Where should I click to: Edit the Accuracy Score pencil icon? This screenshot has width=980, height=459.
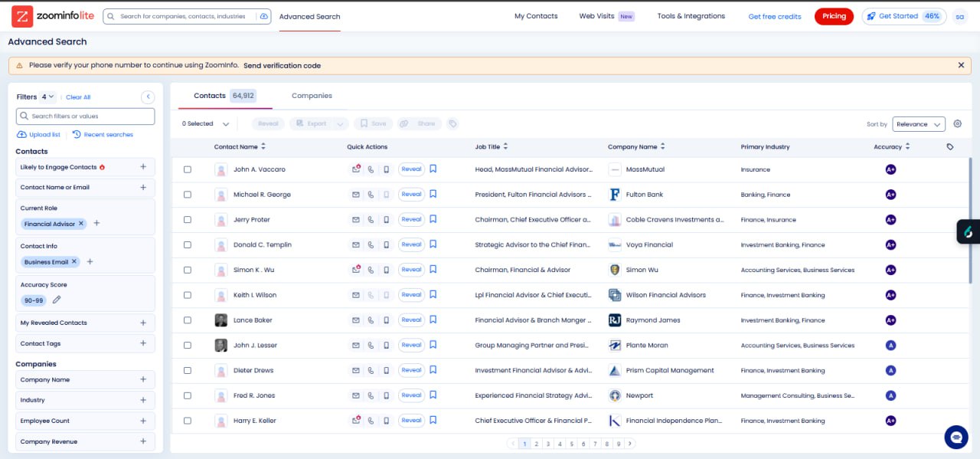point(57,300)
